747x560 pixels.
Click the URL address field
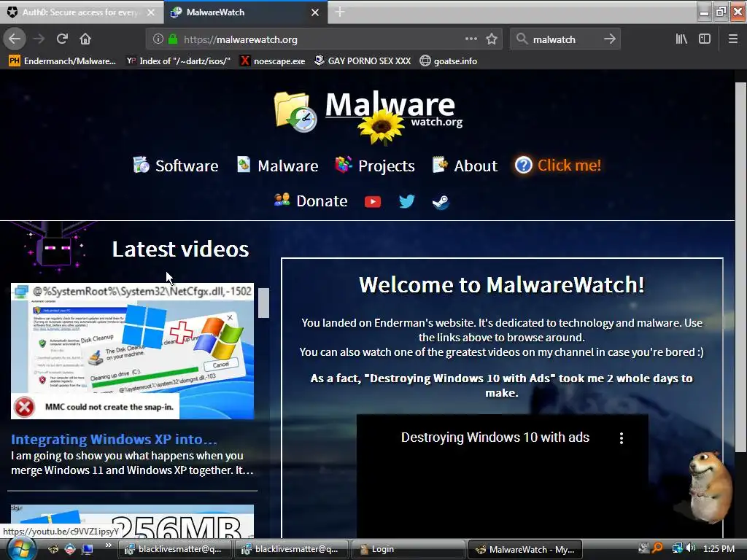(324, 39)
